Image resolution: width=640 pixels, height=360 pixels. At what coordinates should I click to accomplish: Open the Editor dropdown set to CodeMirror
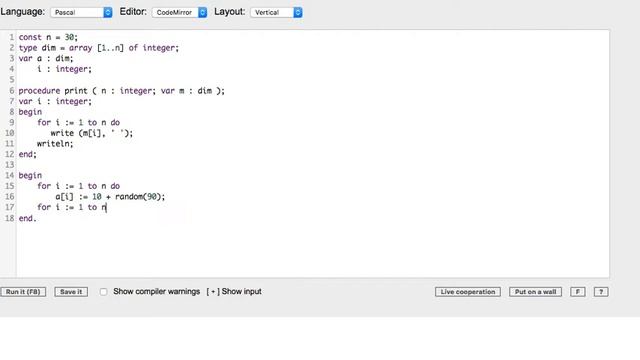pyautogui.click(x=179, y=12)
